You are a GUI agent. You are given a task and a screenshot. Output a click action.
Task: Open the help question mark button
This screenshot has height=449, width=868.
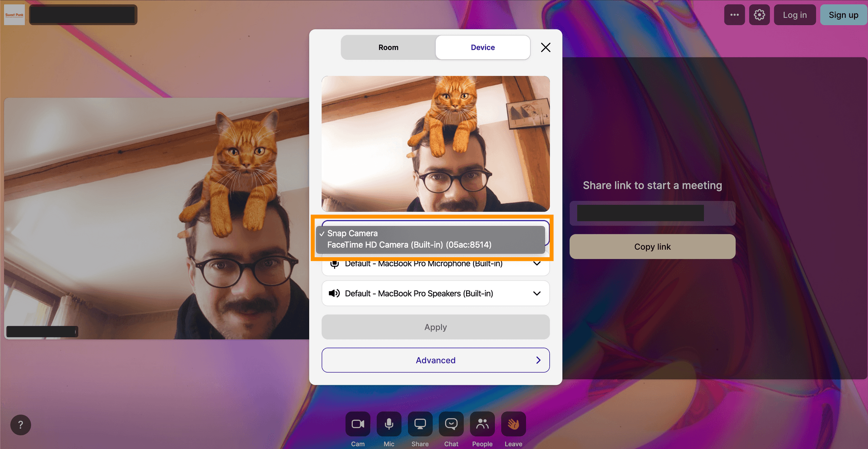(20, 425)
